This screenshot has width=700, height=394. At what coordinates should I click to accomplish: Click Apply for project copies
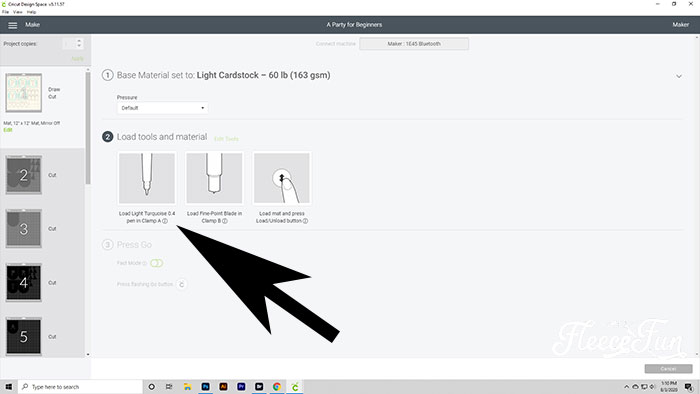[x=77, y=59]
